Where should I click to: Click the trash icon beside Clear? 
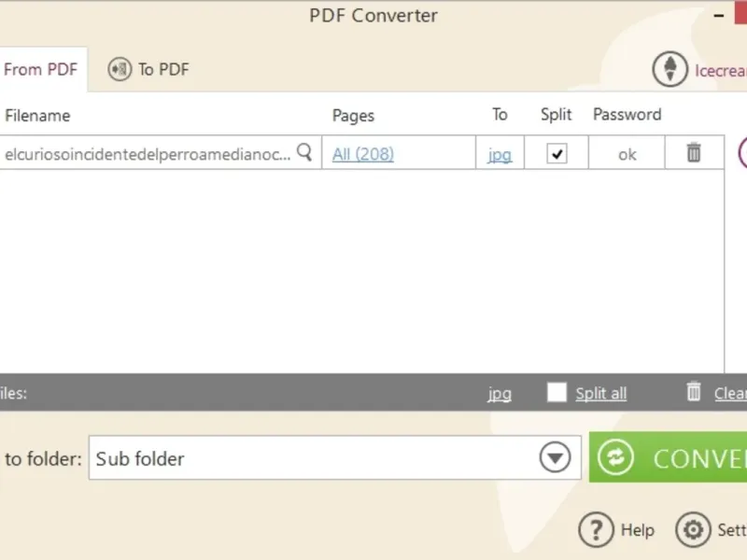694,392
